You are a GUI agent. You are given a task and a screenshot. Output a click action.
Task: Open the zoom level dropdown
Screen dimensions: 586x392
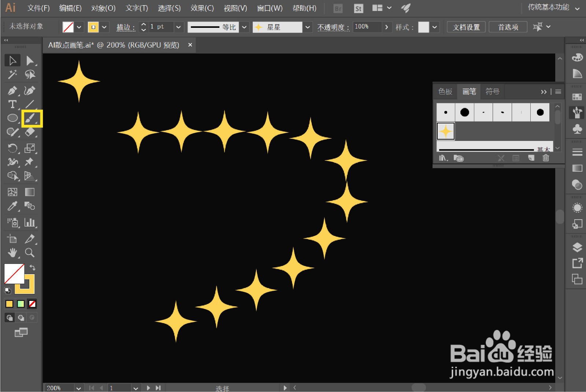(78, 388)
